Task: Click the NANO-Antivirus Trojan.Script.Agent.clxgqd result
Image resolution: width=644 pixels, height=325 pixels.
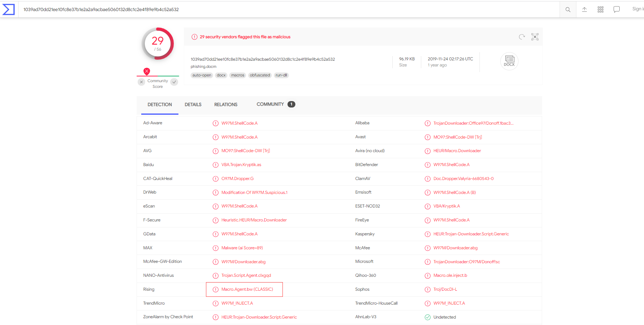Action: coord(246,275)
